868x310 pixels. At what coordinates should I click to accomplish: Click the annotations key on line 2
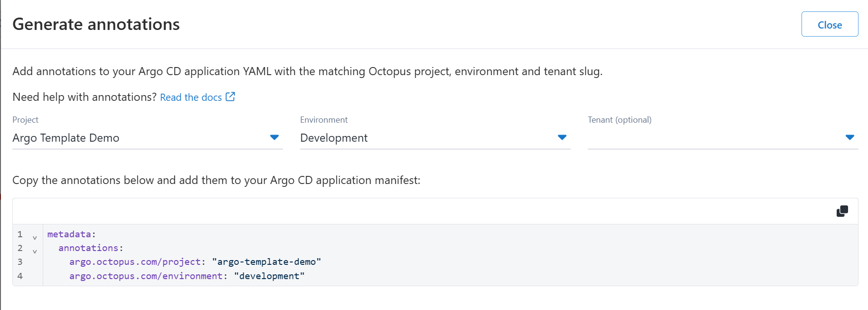[88, 248]
